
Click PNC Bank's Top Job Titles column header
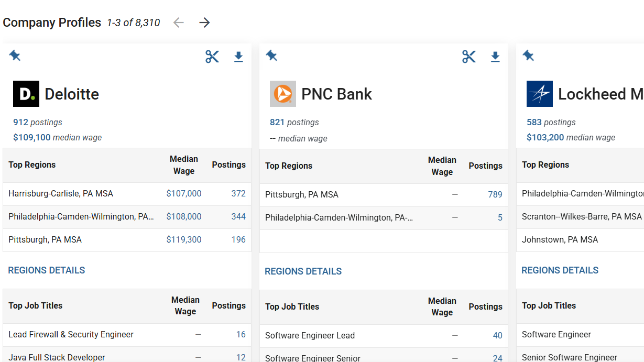292,306
